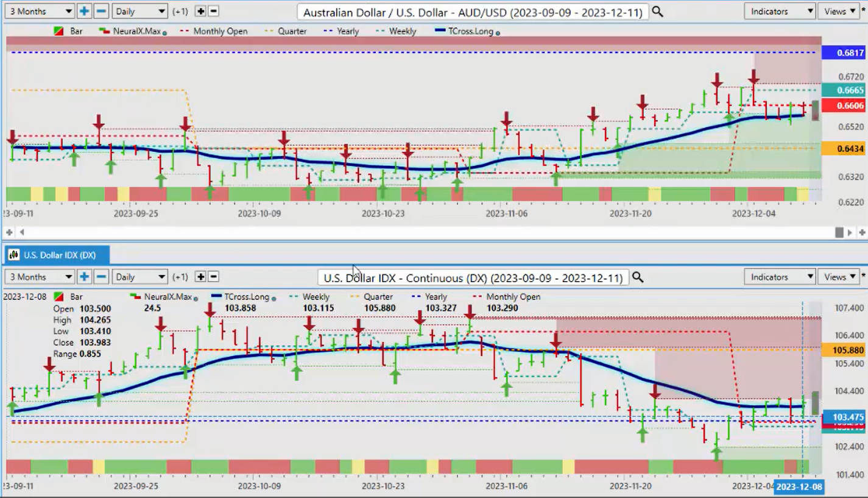
Task: Toggle Yearly line in AUD/USD legend
Action: coord(342,31)
